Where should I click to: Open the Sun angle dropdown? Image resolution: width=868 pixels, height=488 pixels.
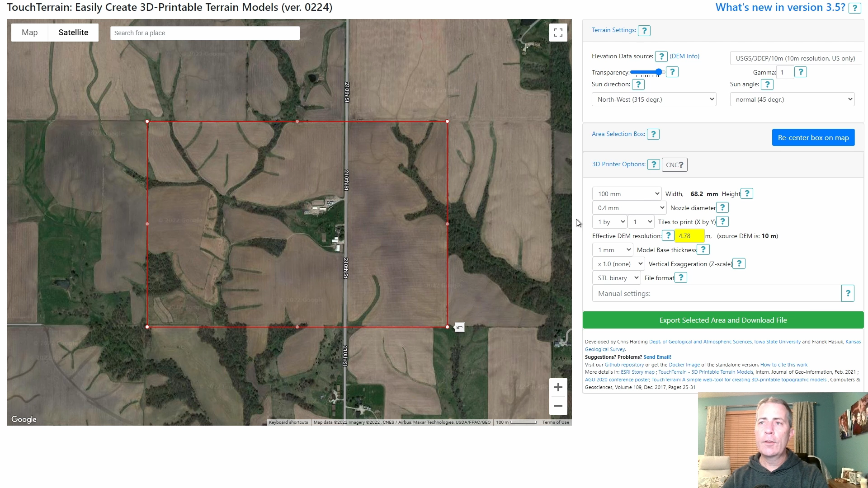(792, 99)
